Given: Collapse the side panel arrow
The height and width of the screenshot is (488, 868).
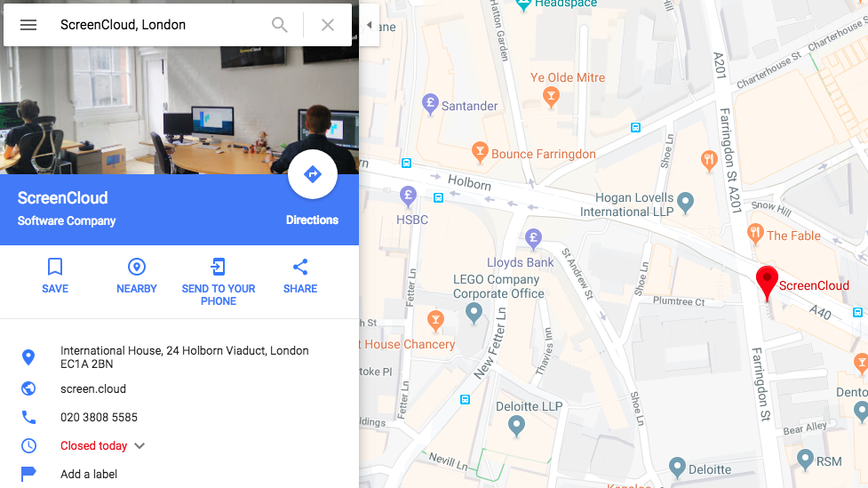Looking at the screenshot, I should tap(370, 25).
